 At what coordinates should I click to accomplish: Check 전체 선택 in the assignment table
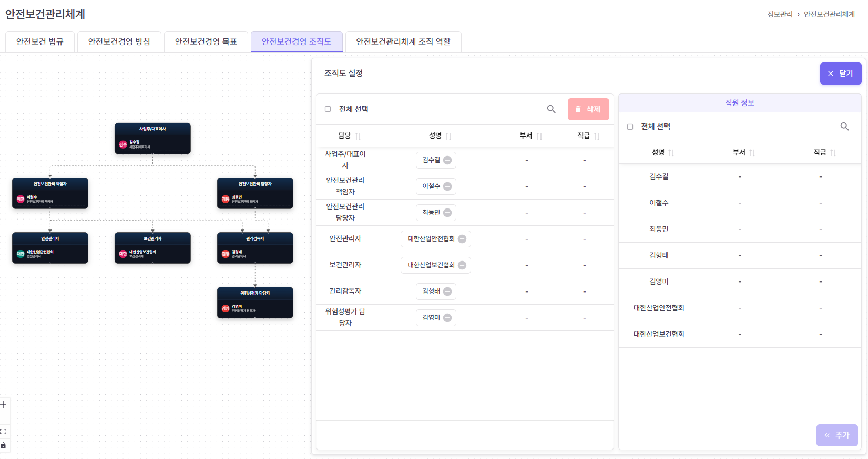click(328, 109)
